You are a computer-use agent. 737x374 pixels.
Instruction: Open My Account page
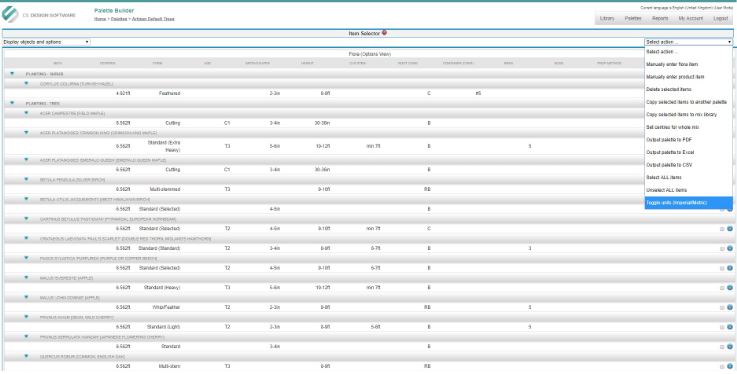(690, 18)
